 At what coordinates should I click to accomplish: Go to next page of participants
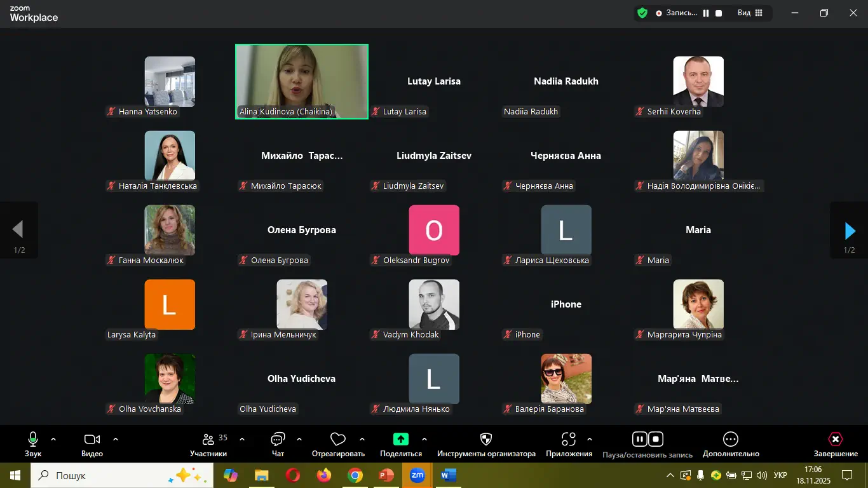(850, 231)
